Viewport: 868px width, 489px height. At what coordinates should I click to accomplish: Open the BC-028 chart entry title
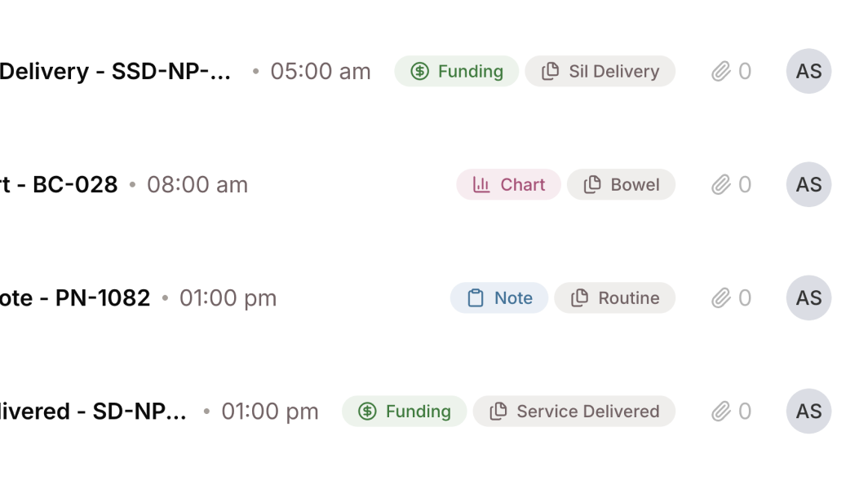(x=59, y=185)
